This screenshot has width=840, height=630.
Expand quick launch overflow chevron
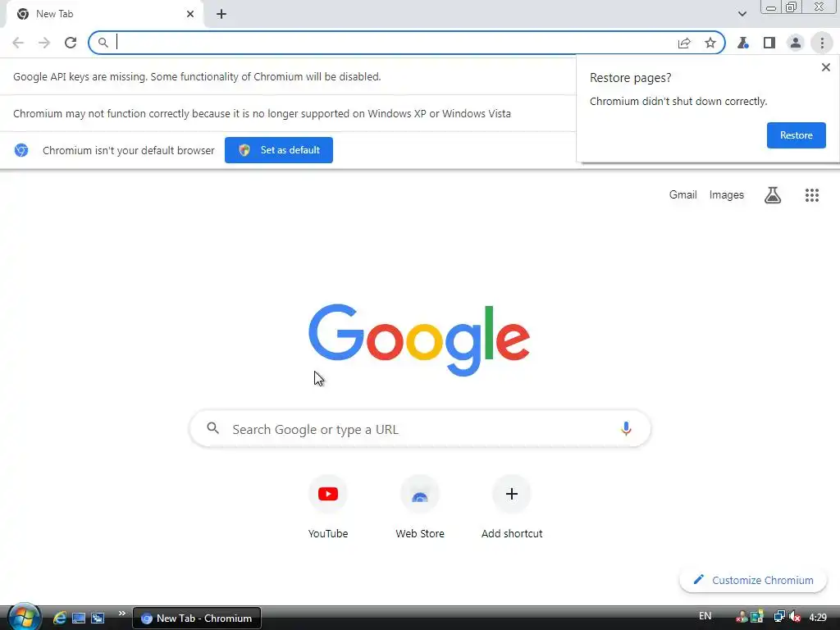click(x=121, y=614)
